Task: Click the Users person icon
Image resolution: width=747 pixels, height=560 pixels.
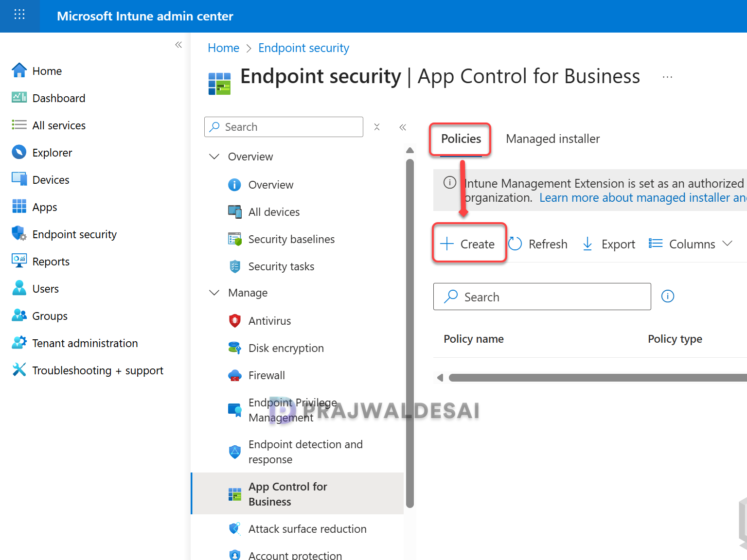Action: (x=19, y=288)
